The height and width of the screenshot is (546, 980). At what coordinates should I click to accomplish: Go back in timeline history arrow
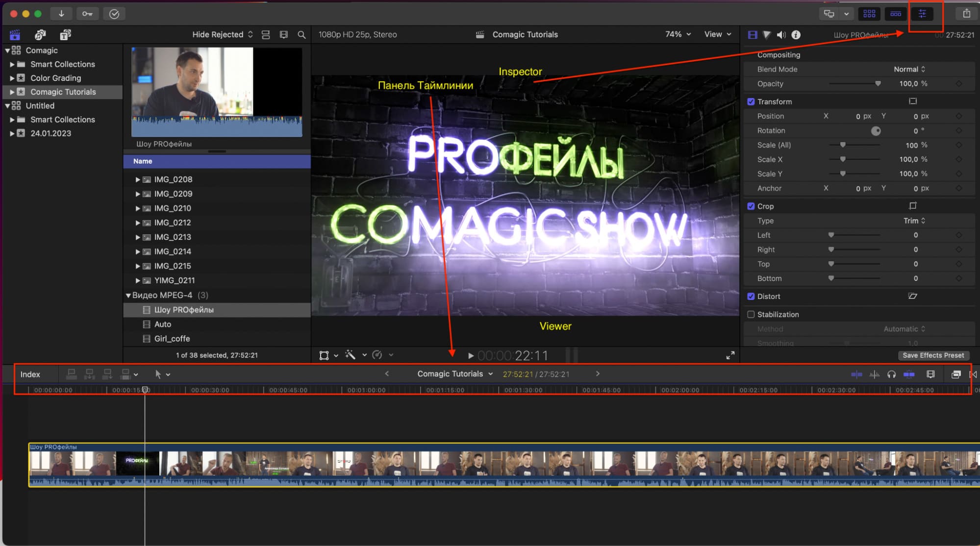click(387, 373)
